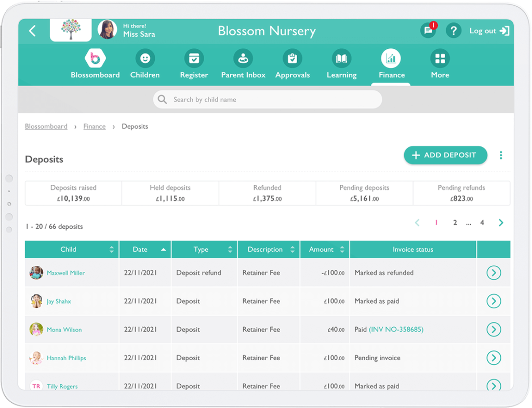
Task: Select the Children smiley icon
Action: [x=144, y=59]
